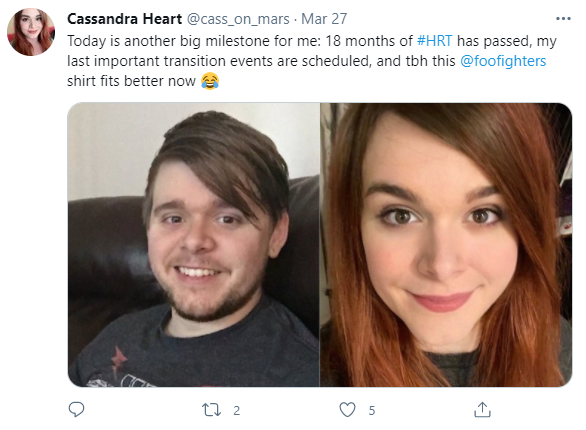Follow the #HRT hashtag link
Viewport: 586px width, 430px height.
(x=434, y=41)
